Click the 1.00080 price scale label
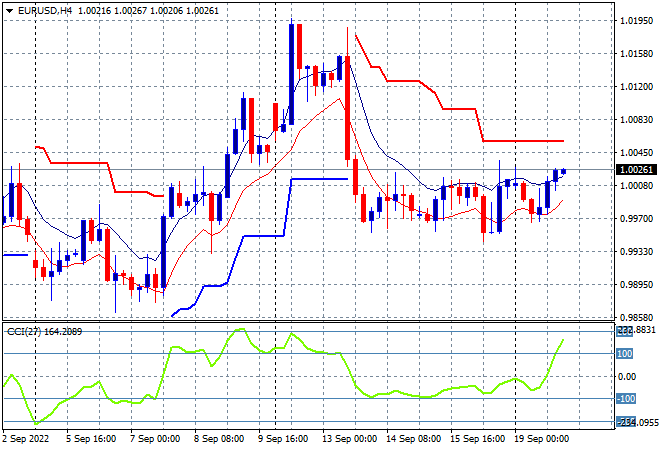Viewport: 660px width, 450px height. click(x=636, y=186)
